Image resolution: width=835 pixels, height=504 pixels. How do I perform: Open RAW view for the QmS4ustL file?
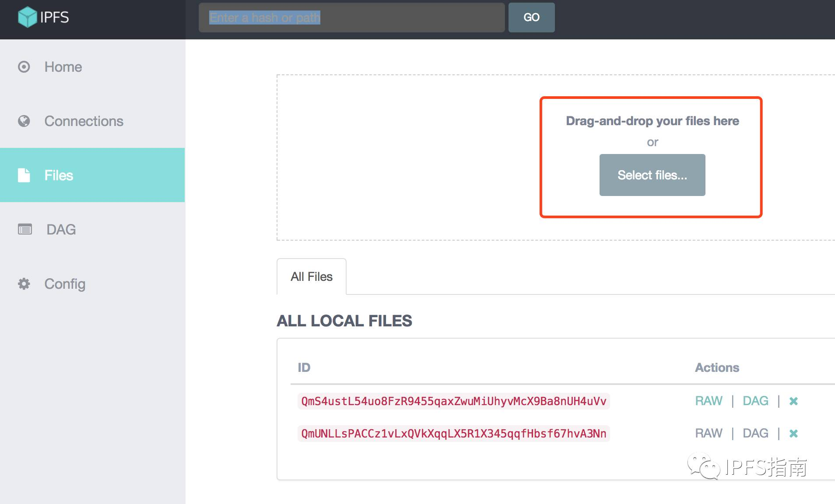pyautogui.click(x=709, y=401)
